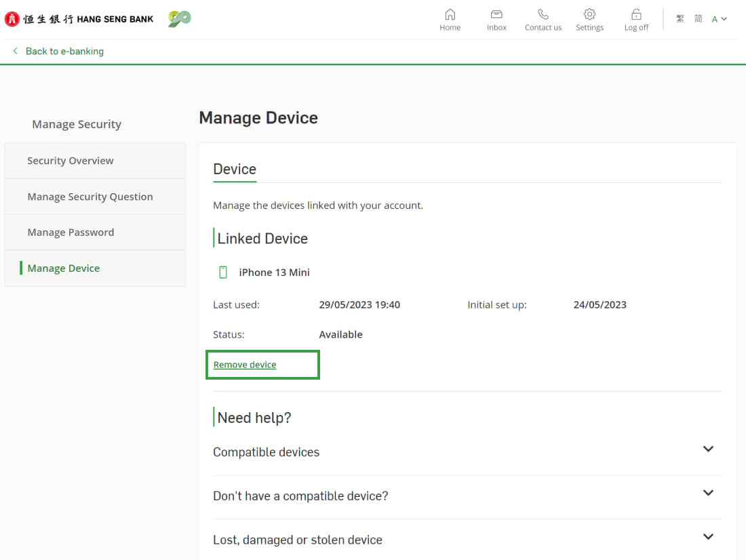
Task: Click the Contact us phone icon
Action: [x=543, y=14]
